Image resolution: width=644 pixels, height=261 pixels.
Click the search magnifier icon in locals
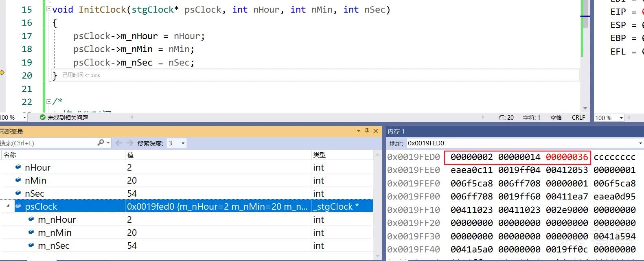click(101, 143)
